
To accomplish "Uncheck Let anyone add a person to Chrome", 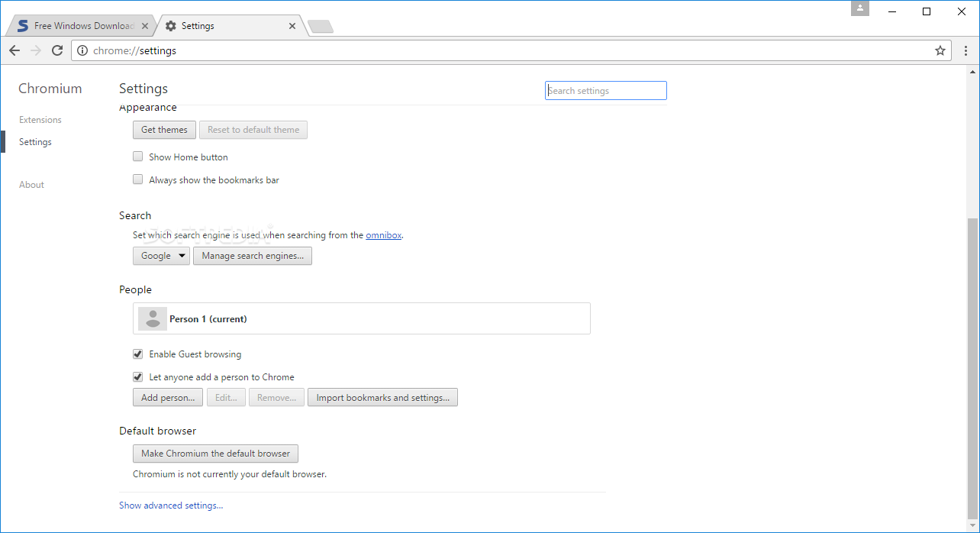I will [138, 377].
